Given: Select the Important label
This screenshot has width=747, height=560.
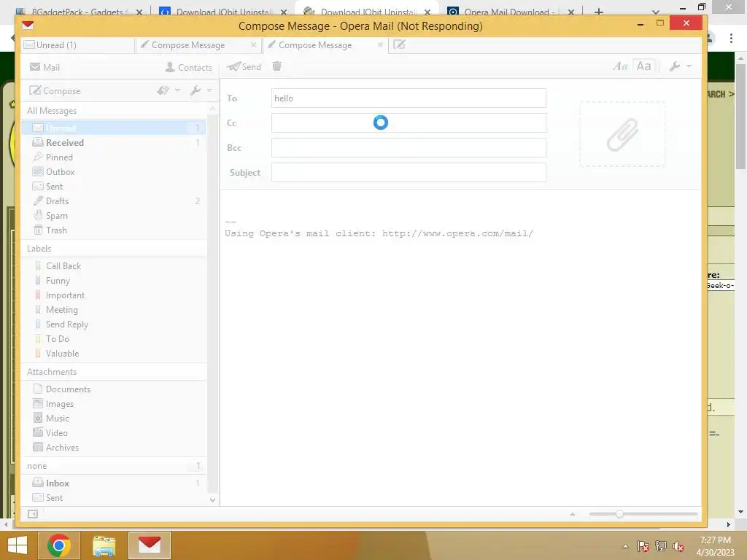Looking at the screenshot, I should (114, 295).
